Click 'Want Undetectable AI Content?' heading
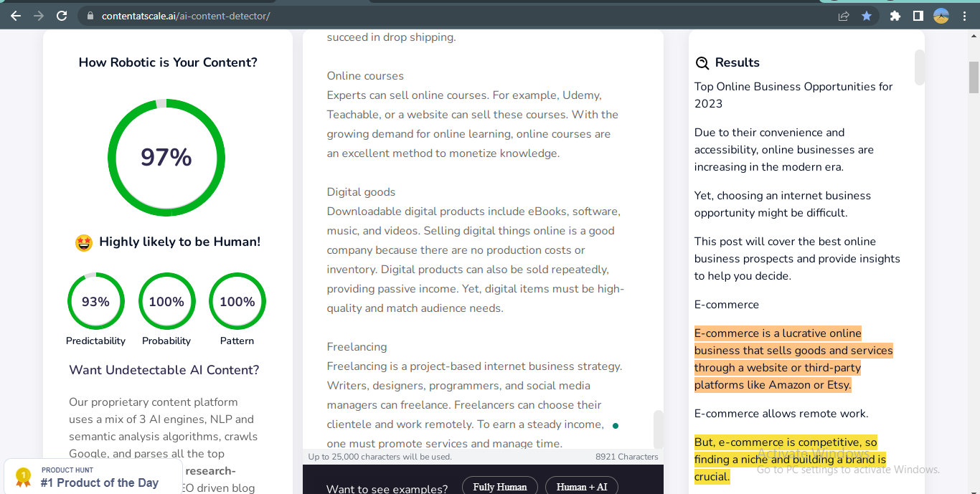 click(164, 370)
